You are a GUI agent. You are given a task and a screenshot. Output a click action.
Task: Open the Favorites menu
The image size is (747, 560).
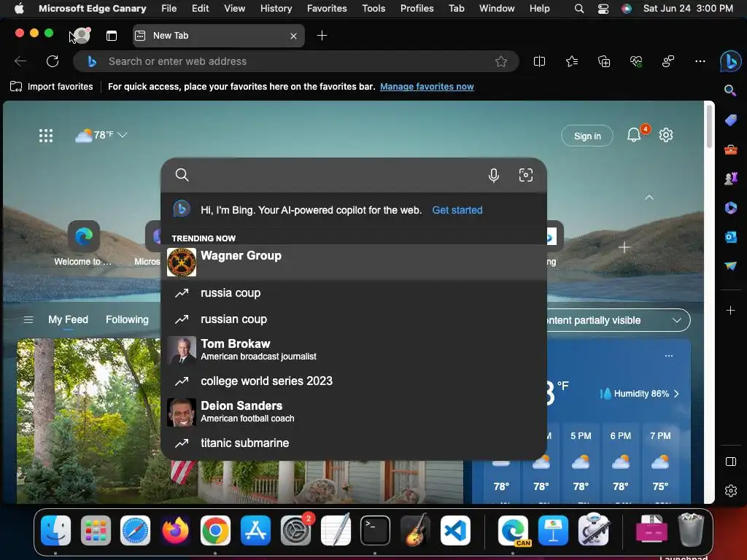[327, 8]
